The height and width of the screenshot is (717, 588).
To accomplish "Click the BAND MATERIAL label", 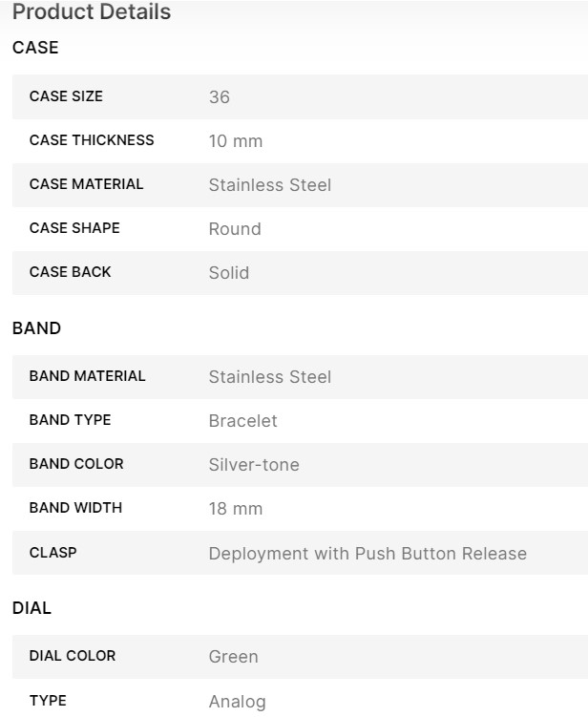I will tap(87, 376).
